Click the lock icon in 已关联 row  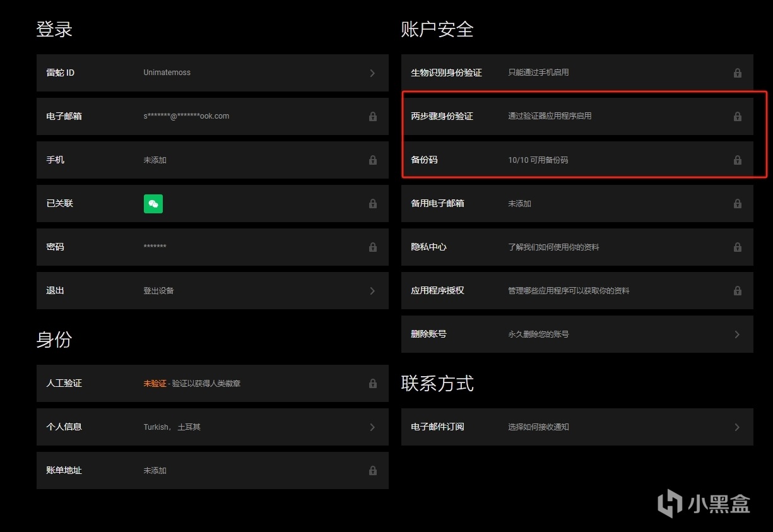373,203
